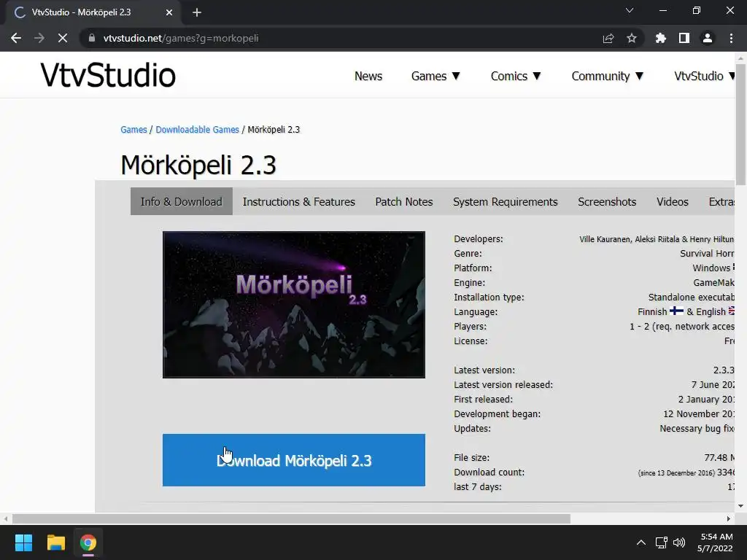747x560 pixels.
Task: Click the 'Developers:' label
Action: [x=479, y=239]
